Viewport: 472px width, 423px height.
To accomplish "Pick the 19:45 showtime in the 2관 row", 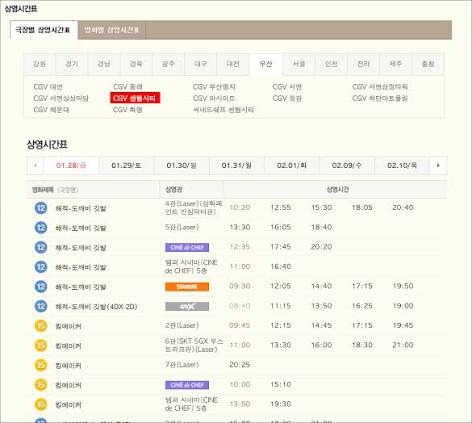I will [x=403, y=326].
